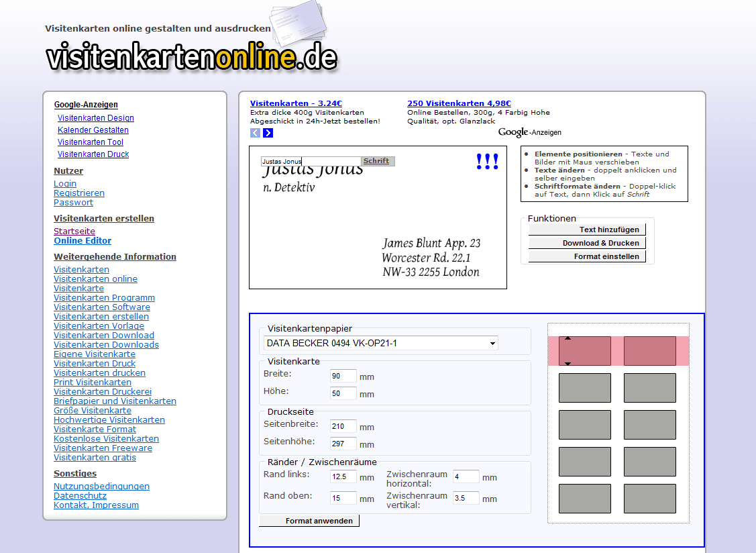Open the Visitenkarten Druck ad link under Google-Anzeigen

(x=93, y=154)
